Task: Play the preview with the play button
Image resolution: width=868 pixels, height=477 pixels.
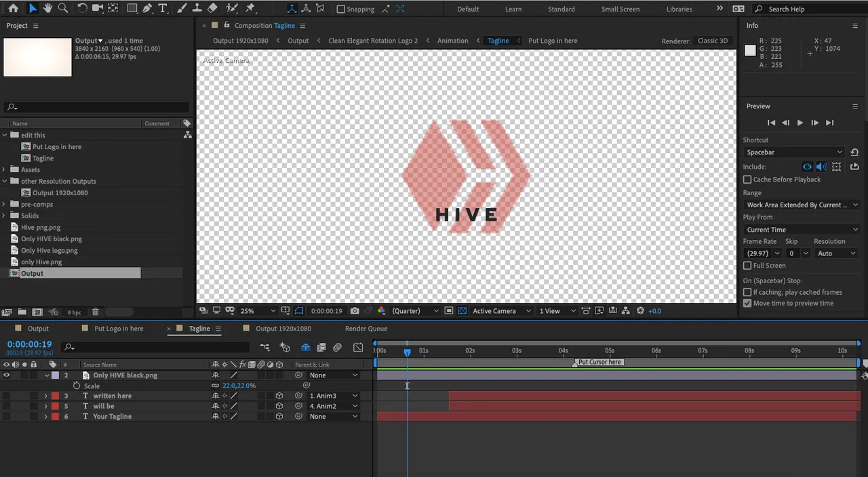Action: [800, 123]
